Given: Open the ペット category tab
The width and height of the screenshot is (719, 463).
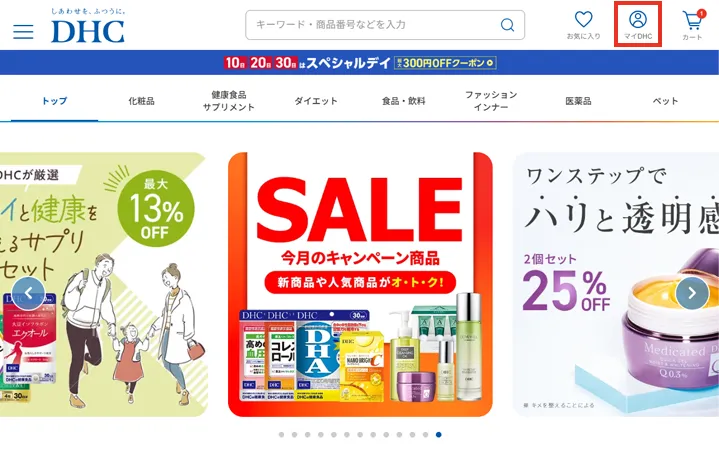Looking at the screenshot, I should click(665, 101).
